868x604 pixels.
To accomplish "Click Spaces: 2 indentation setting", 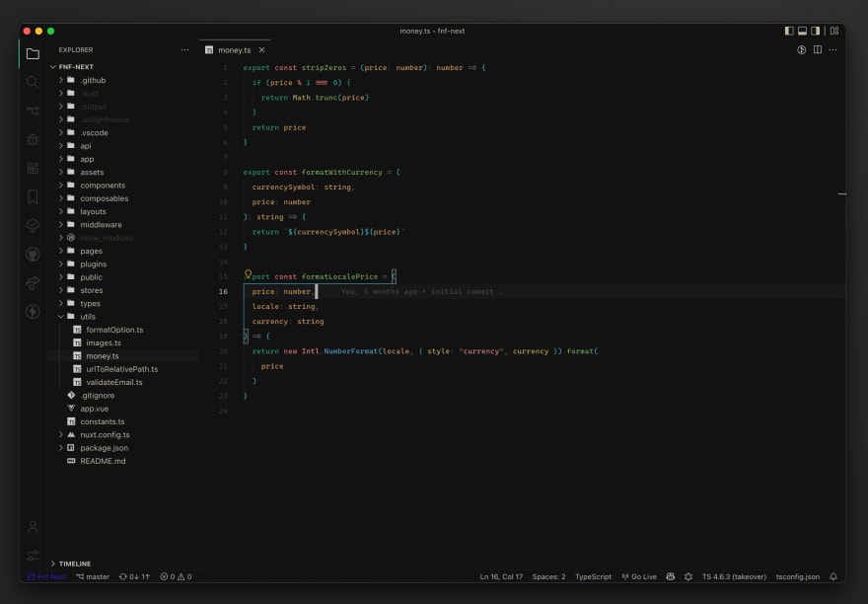I will click(548, 576).
